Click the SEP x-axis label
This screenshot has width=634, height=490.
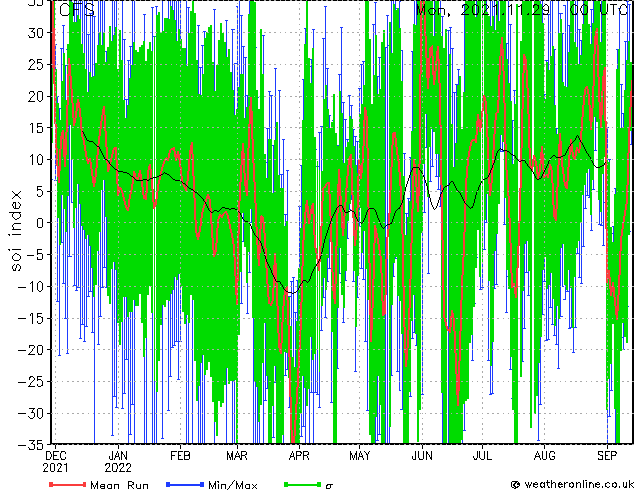tap(607, 456)
